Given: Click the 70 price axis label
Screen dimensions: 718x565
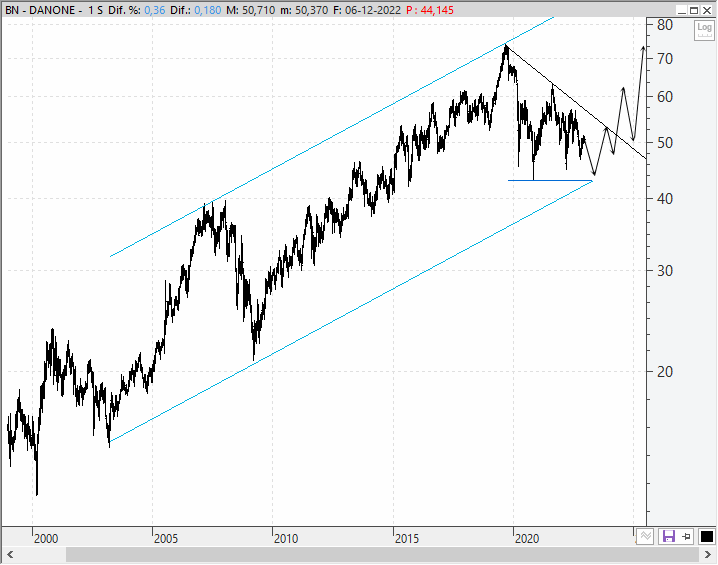Looking at the screenshot, I should tap(664, 59).
